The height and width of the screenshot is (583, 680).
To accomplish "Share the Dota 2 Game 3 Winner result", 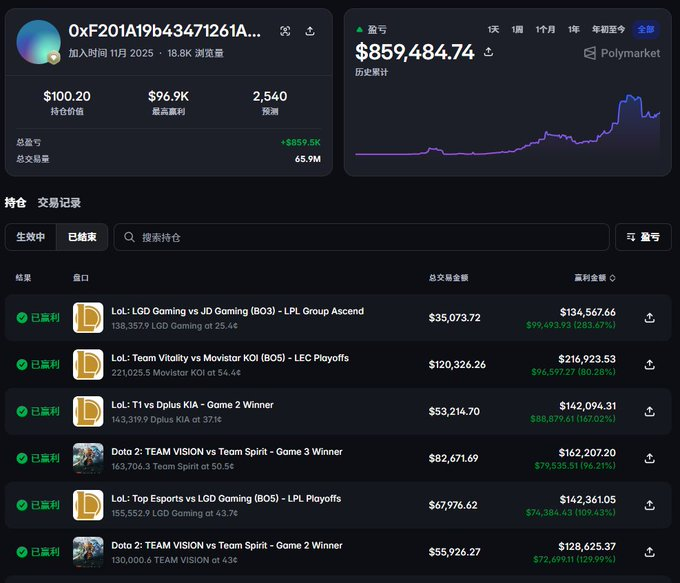I will pyautogui.click(x=649, y=459).
